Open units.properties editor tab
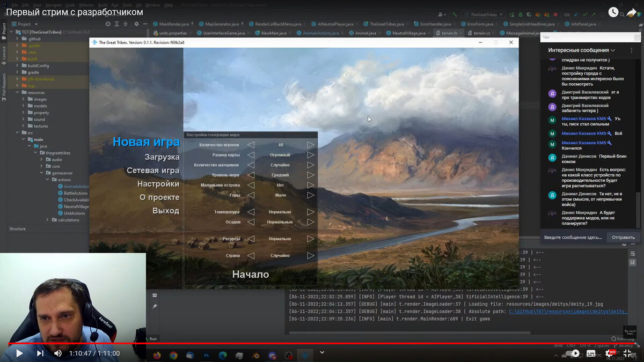This screenshot has width=644, height=362. coord(170,33)
